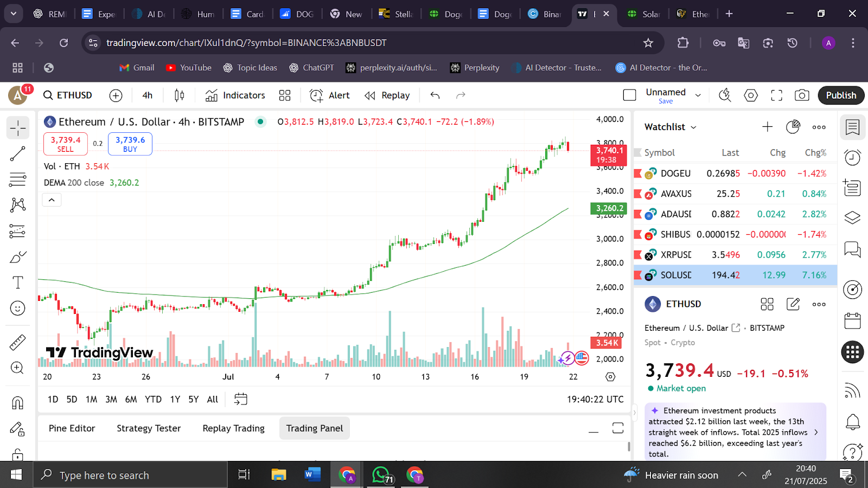Open the Fibonacci retracement tools

tap(18, 179)
